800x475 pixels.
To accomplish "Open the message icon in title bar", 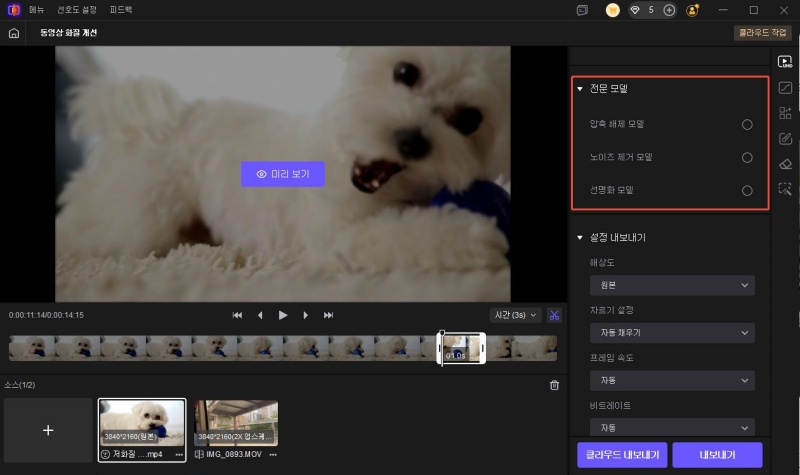I will 583,10.
